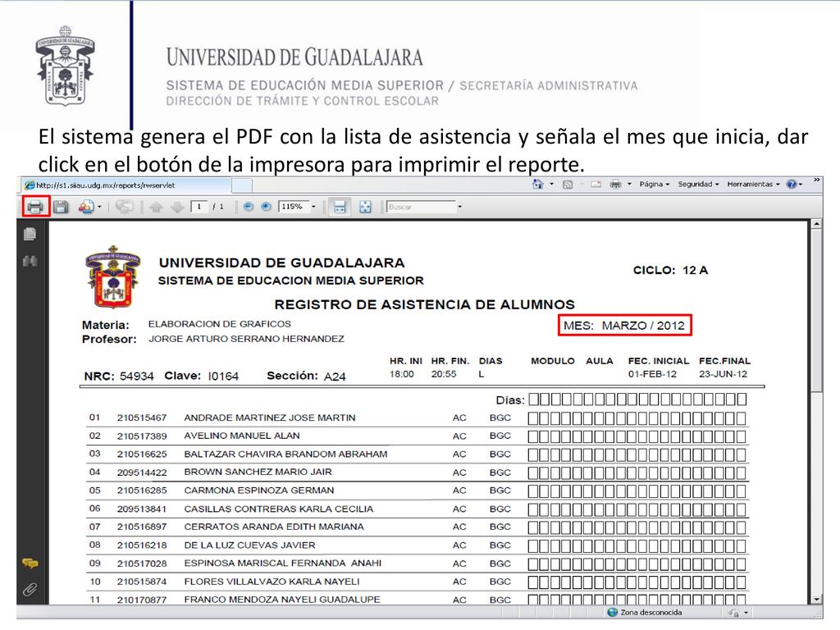Select the fit full page icon
This screenshot has width=840, height=630.
pos(365,207)
